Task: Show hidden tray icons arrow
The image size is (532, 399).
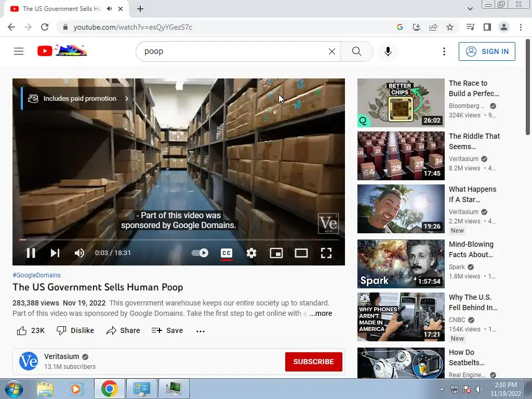Action: pyautogui.click(x=442, y=389)
